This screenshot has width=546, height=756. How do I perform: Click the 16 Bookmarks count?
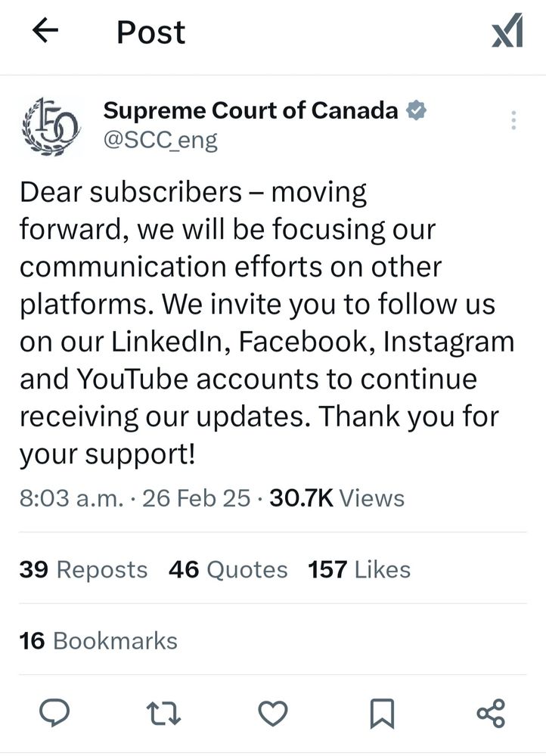click(x=99, y=640)
